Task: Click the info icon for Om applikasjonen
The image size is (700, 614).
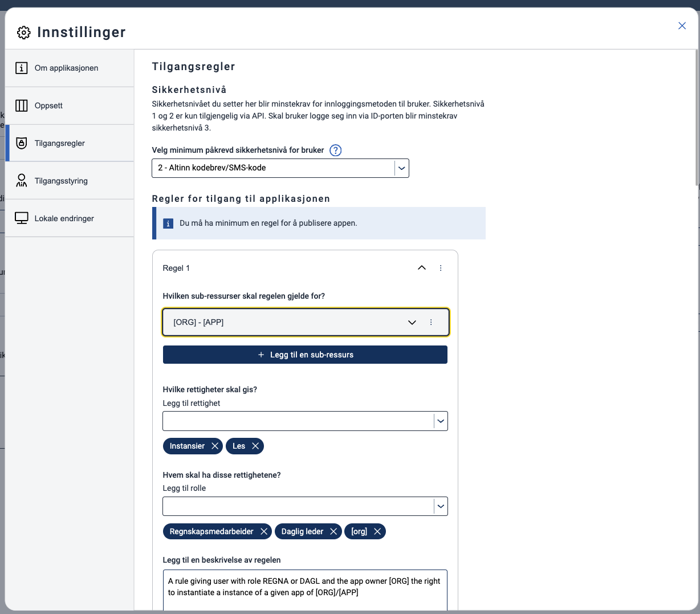Action: point(21,68)
